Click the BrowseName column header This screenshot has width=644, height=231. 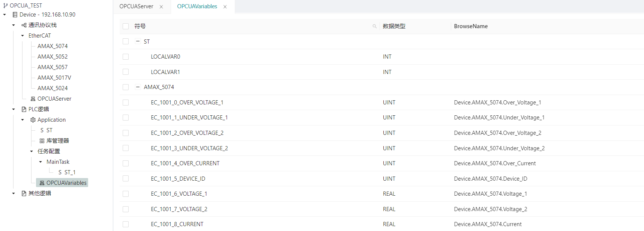471,26
